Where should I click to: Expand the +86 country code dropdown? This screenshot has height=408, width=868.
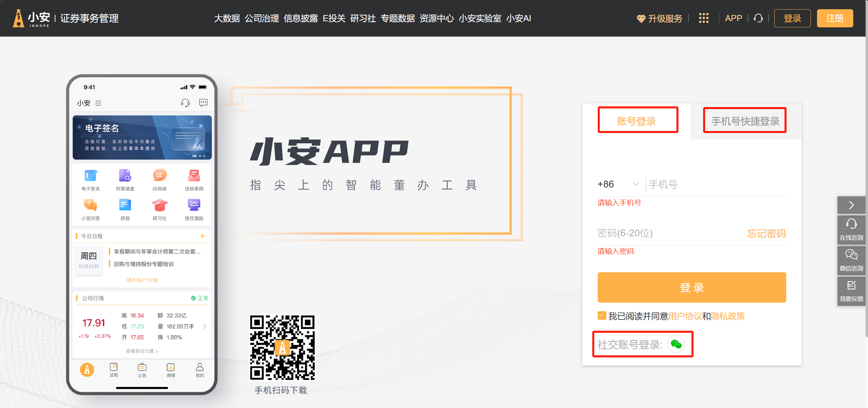[618, 184]
